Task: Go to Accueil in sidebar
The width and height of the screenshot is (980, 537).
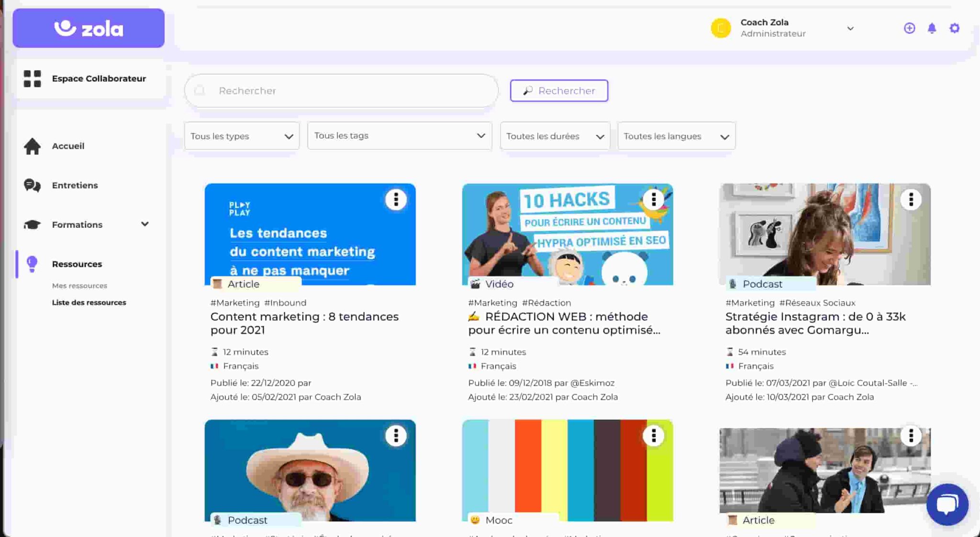Action: click(68, 146)
